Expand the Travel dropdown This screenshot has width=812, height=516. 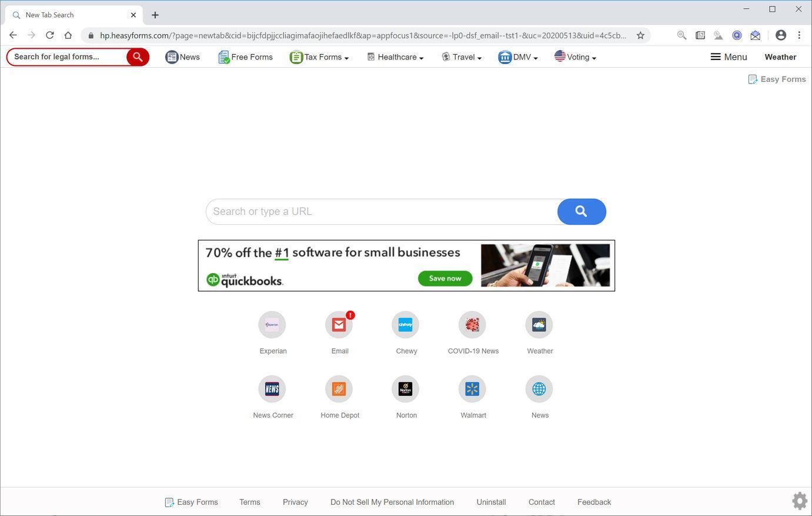462,57
